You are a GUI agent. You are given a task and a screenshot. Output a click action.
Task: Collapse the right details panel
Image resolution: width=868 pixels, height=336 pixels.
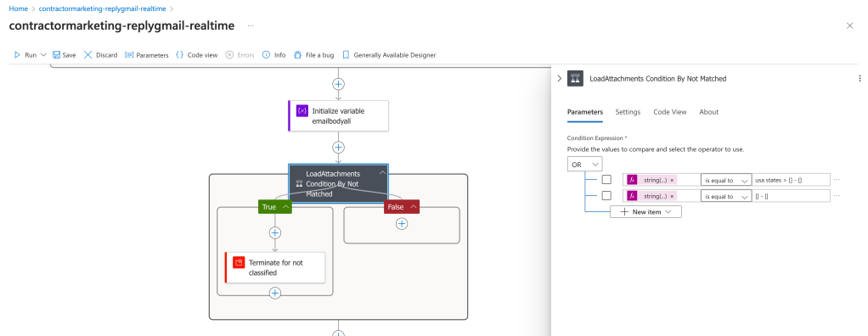coord(559,78)
